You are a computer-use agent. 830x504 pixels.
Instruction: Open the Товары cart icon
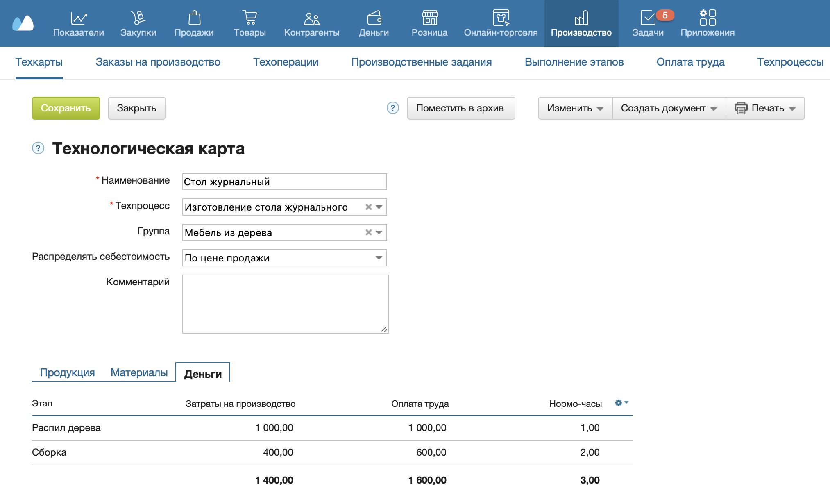[249, 18]
